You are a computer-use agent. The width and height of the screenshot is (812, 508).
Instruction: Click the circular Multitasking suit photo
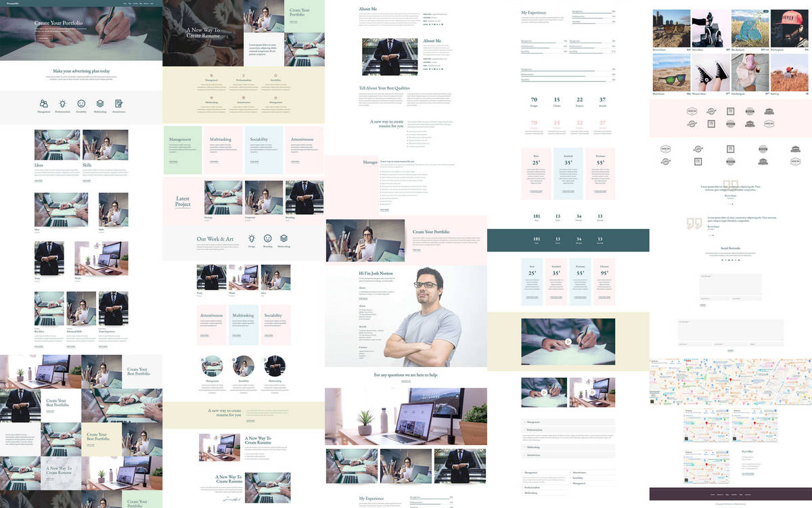(x=275, y=366)
